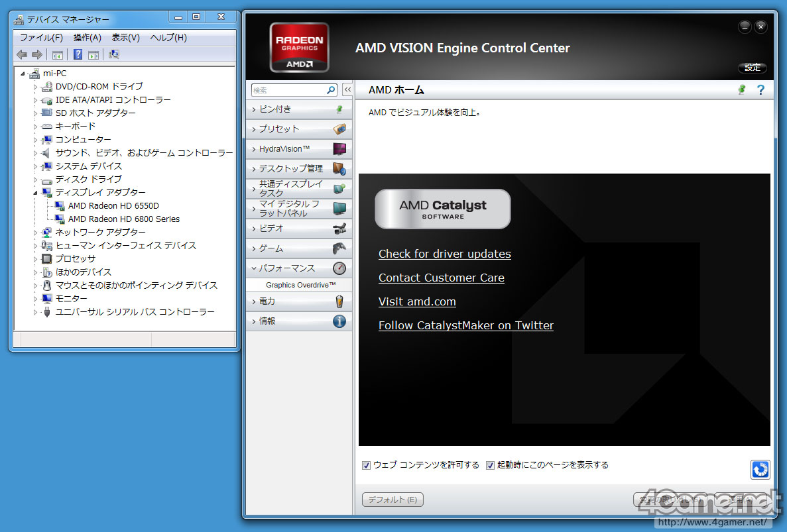Viewport: 787px width, 532px height.
Task: Click the Back arrow in Device Manager toolbar
Action: (x=22, y=54)
